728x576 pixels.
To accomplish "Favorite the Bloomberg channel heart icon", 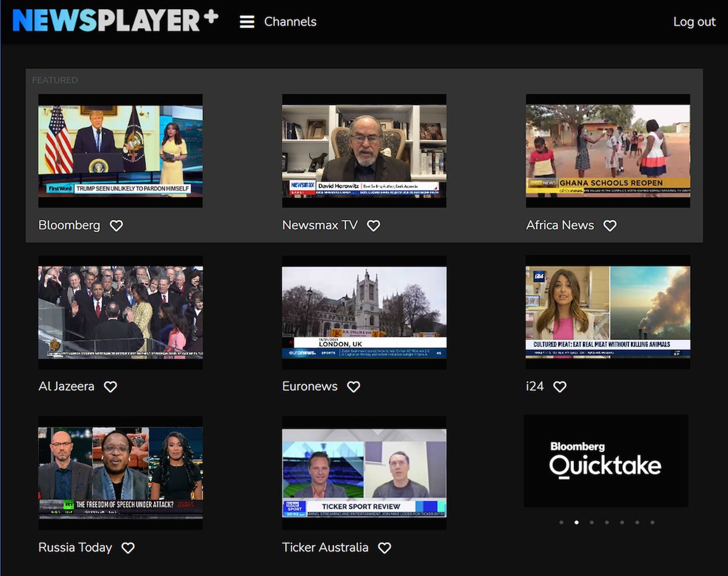I will [116, 225].
